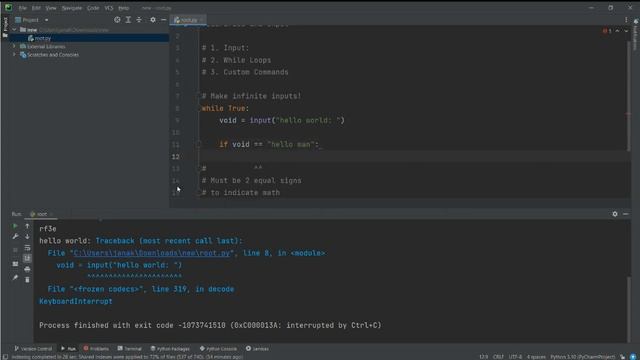Open the root.py file path link in traceback
The image size is (640, 360).
click(152, 253)
